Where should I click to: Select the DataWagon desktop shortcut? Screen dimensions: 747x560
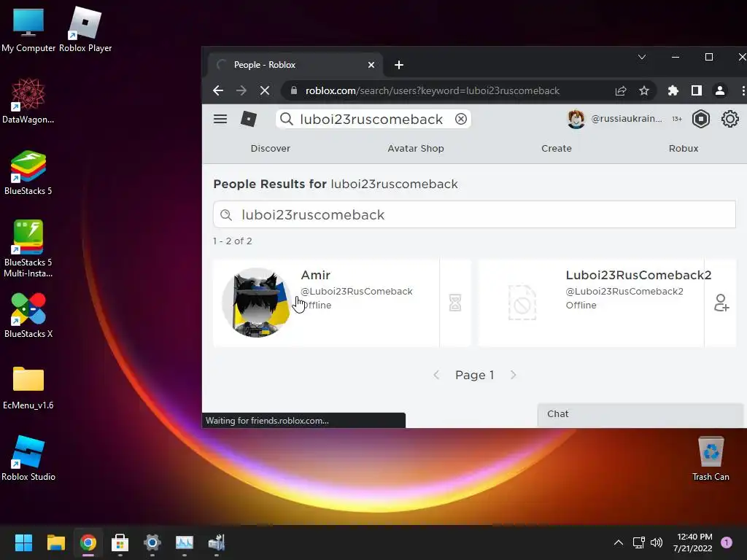[28, 101]
